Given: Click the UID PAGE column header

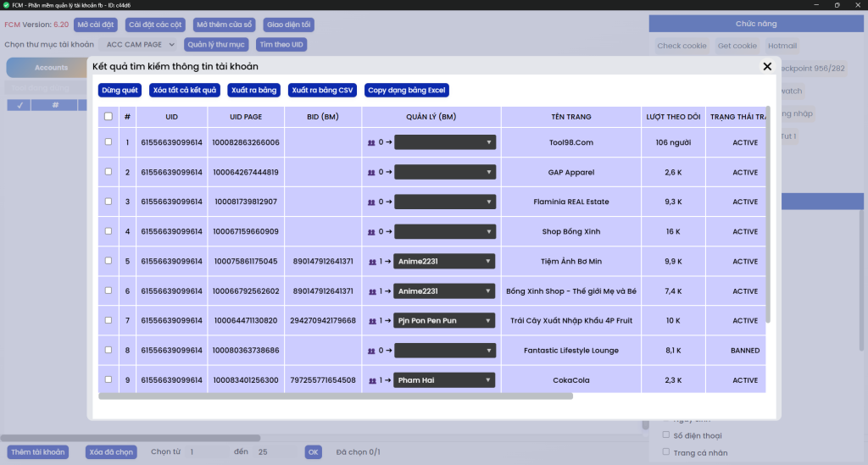Looking at the screenshot, I should tap(245, 117).
